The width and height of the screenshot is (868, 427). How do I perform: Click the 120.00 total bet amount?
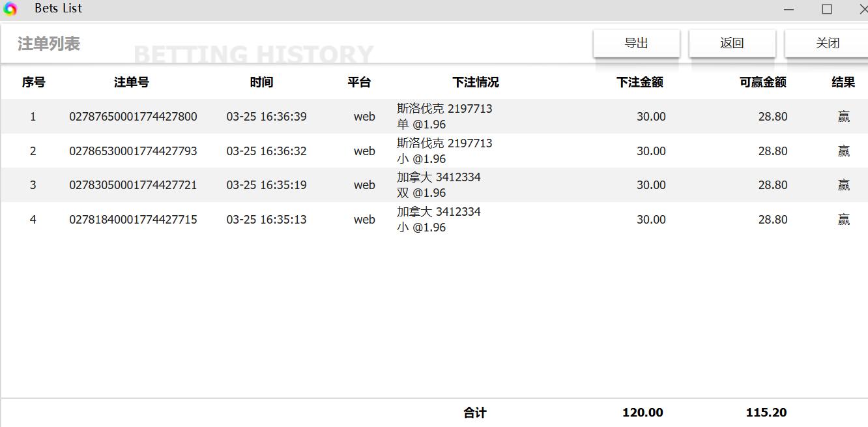click(x=643, y=413)
